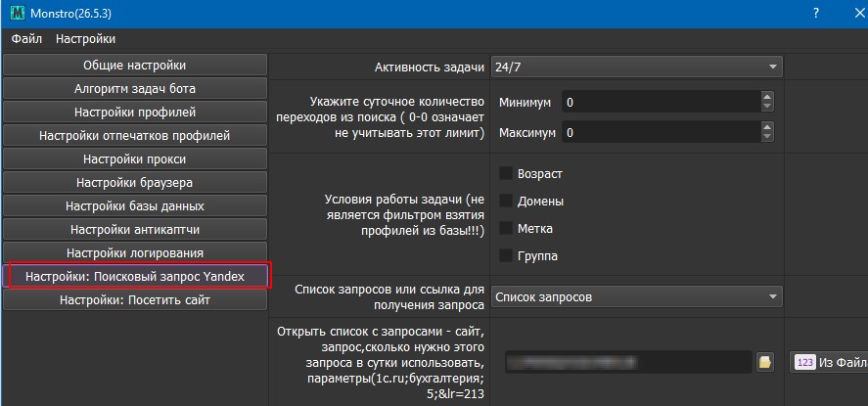Expand the Активность задачи dropdown

[636, 67]
